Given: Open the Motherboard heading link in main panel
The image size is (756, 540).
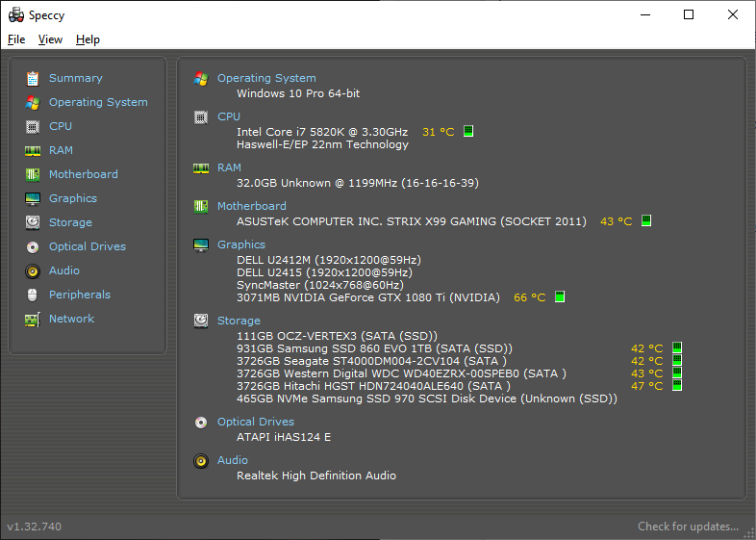Looking at the screenshot, I should (252, 207).
